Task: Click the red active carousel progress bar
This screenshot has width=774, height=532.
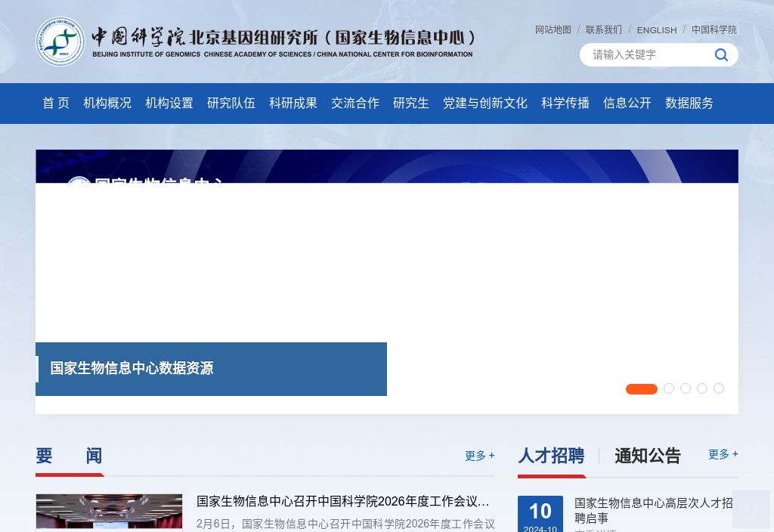Action: tap(641, 388)
